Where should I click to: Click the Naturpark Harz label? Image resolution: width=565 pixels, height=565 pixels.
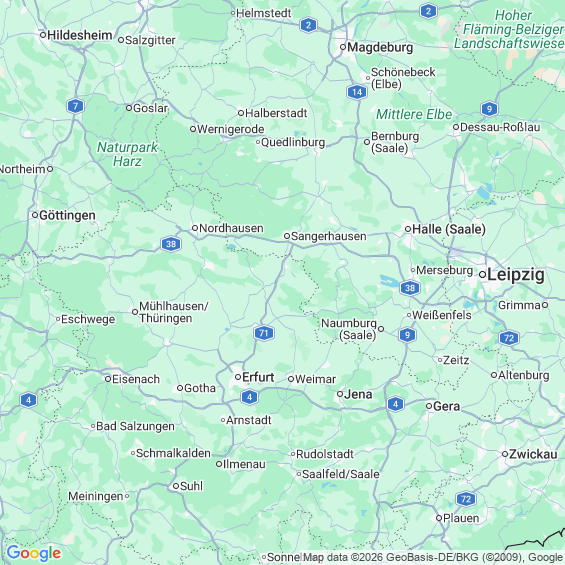(x=127, y=154)
